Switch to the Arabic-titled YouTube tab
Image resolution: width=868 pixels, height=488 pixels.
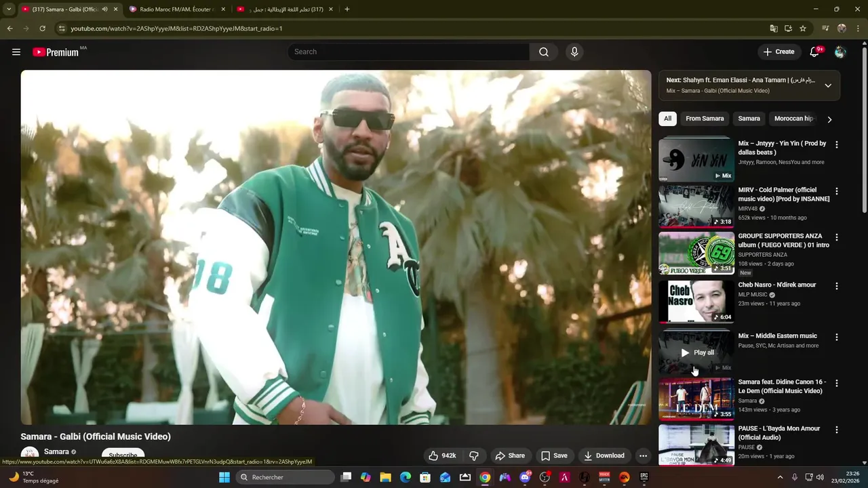tap(285, 9)
